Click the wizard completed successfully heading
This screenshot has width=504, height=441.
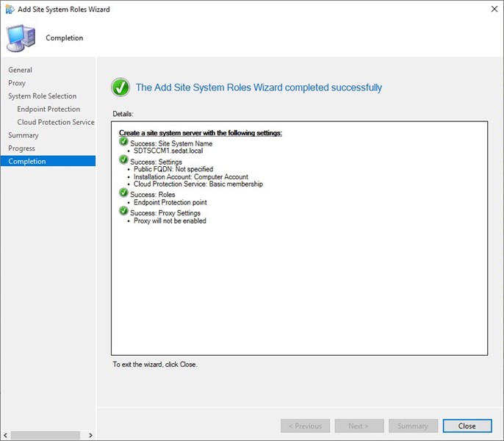click(259, 87)
